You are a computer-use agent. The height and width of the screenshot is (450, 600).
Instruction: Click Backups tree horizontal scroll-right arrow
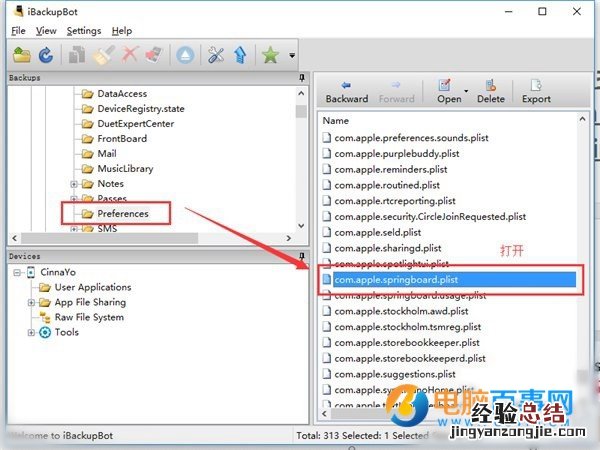[289, 238]
